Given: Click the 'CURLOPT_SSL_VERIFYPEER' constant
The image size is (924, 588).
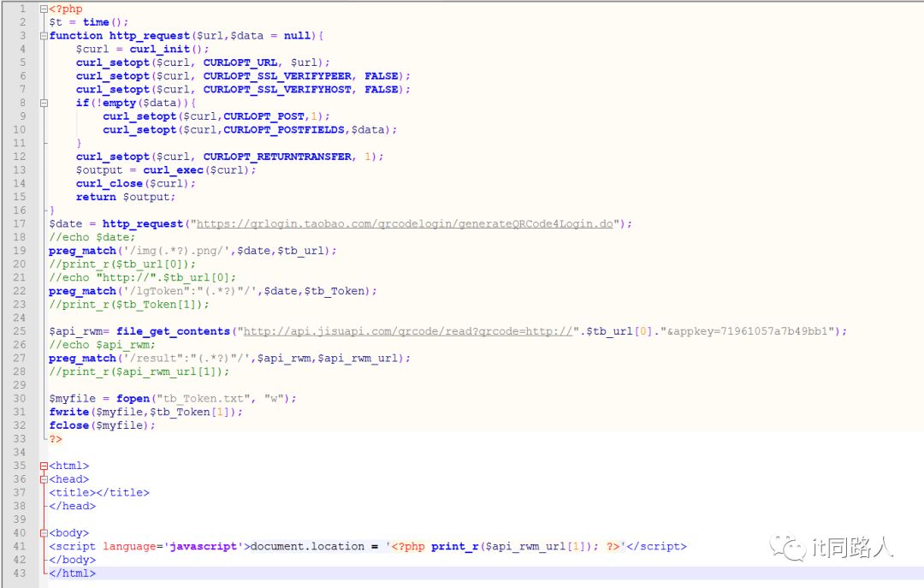Looking at the screenshot, I should 277,76.
